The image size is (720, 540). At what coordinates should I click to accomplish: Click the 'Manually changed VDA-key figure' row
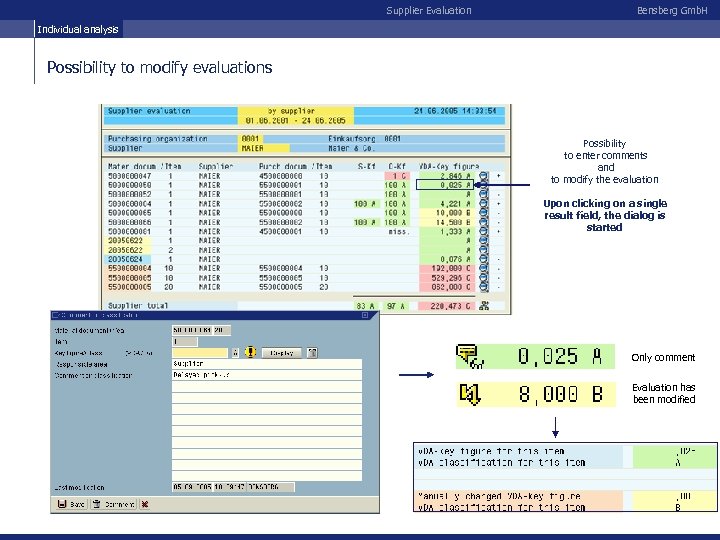pos(565,496)
